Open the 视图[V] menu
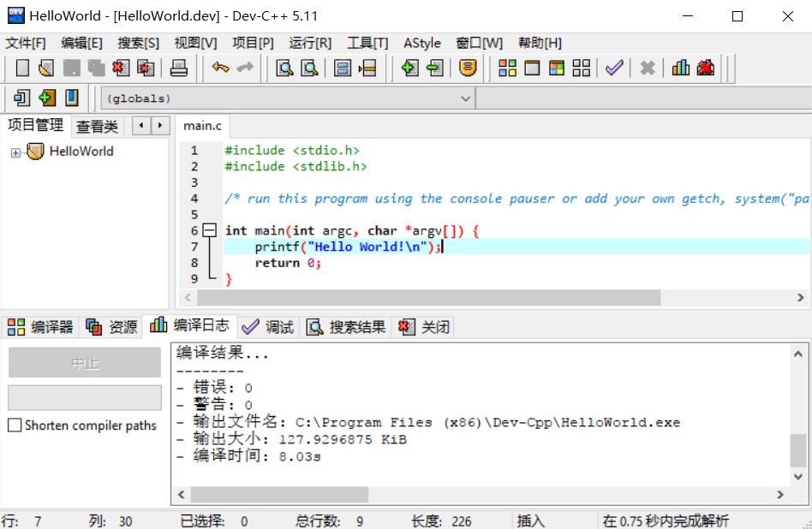Viewport: 812px width, 529px height. click(196, 43)
